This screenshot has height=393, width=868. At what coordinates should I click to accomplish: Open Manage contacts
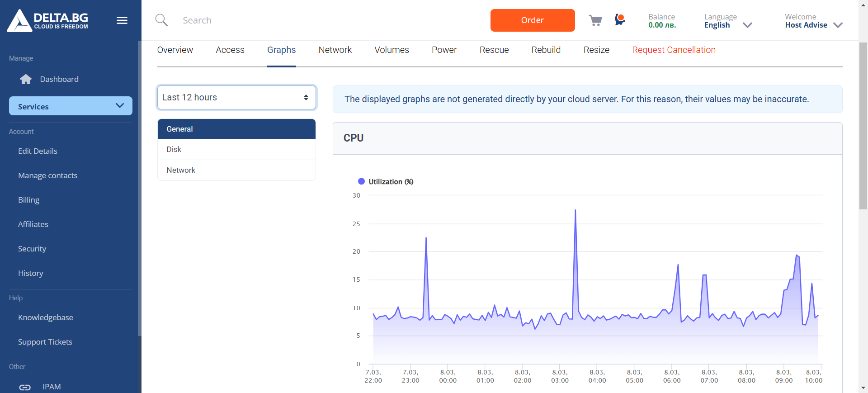pos(47,175)
